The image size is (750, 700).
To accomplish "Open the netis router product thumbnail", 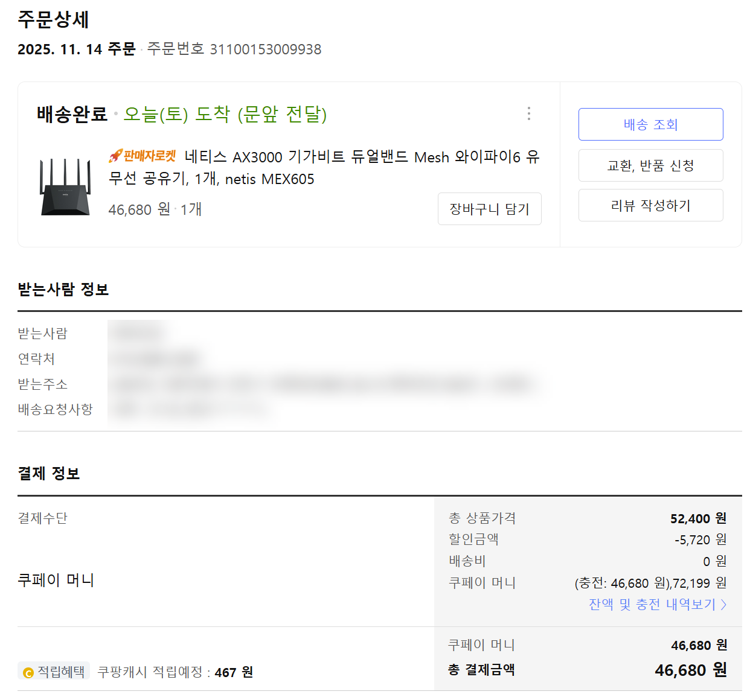I will click(65, 186).
